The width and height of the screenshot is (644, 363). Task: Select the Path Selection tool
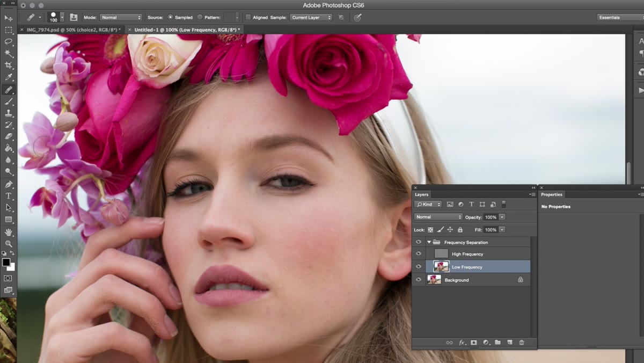[9, 208]
